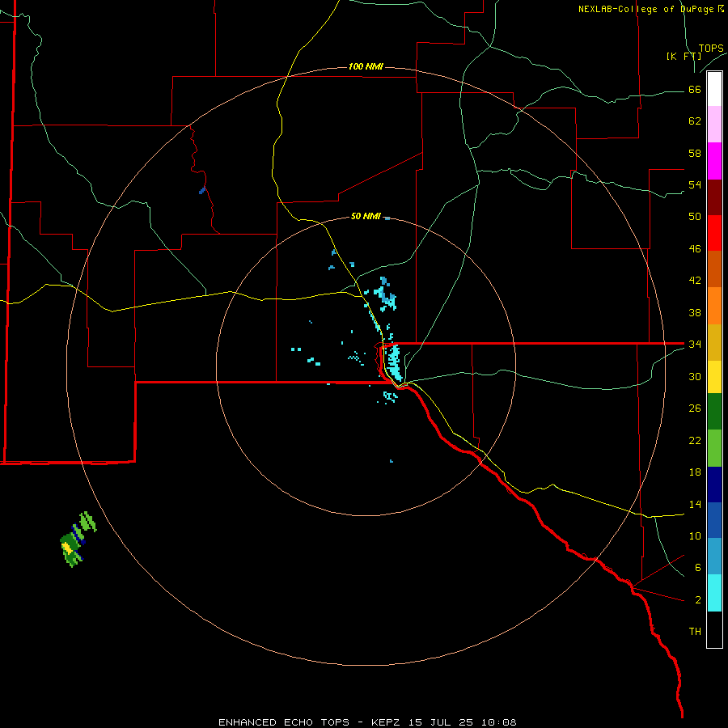Click the black TH threshold legend band
This screenshot has width=728, height=728.
tap(714, 629)
